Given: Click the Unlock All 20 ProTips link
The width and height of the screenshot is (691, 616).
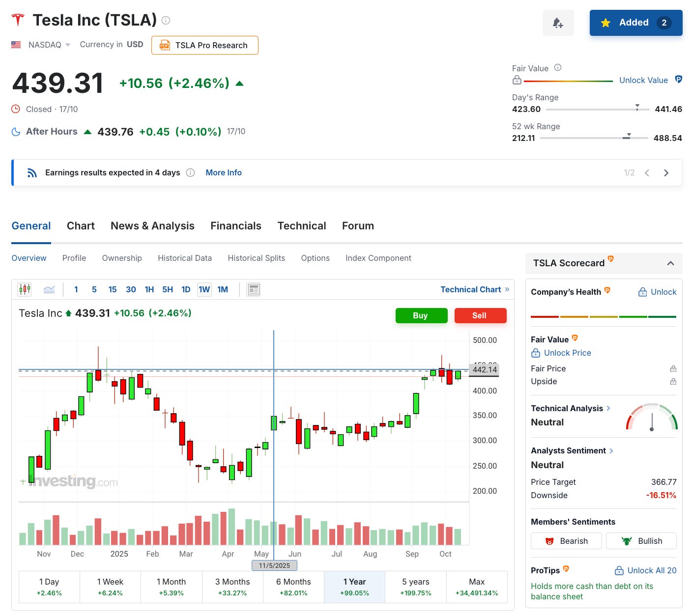Looking at the screenshot, I should click(x=646, y=570).
